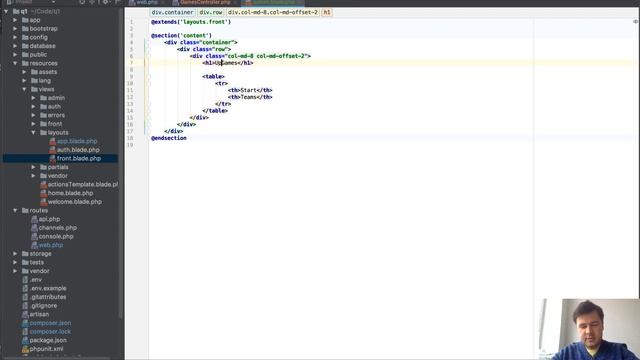Expand the public folder
640x360 pixels.
coord(15,54)
